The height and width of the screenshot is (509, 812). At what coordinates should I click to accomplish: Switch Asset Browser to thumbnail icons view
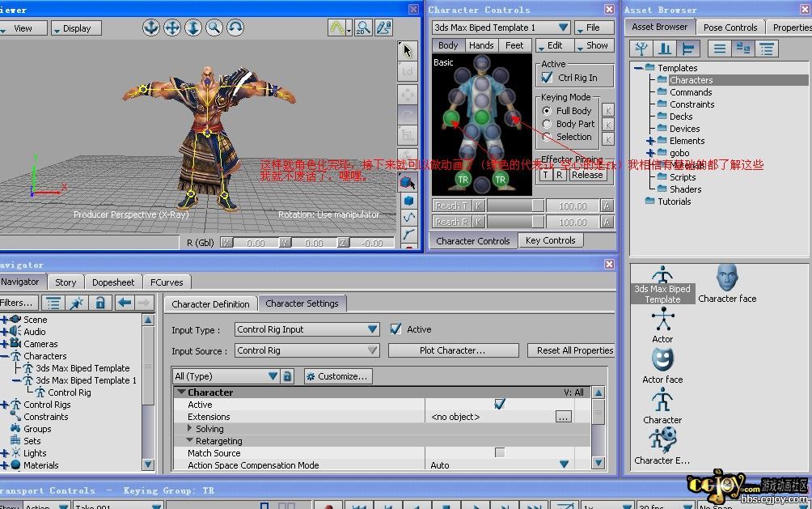[743, 49]
